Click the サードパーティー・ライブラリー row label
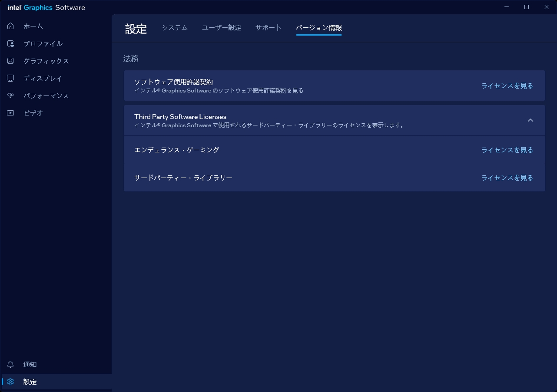This screenshot has width=557, height=392. [183, 178]
